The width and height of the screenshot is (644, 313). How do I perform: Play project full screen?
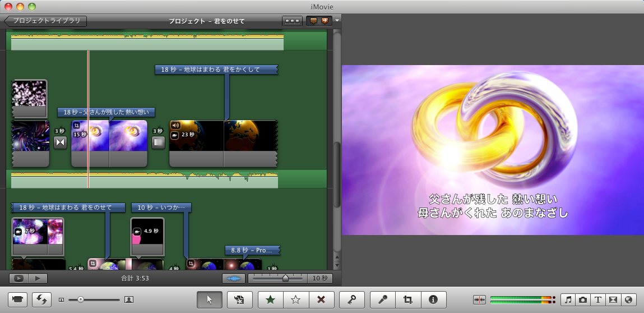pyautogui.click(x=19, y=278)
